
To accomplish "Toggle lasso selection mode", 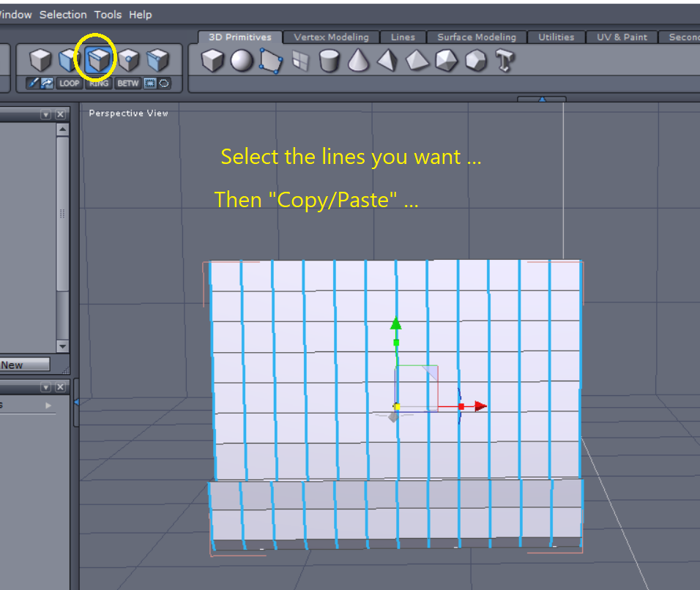I will [x=164, y=83].
